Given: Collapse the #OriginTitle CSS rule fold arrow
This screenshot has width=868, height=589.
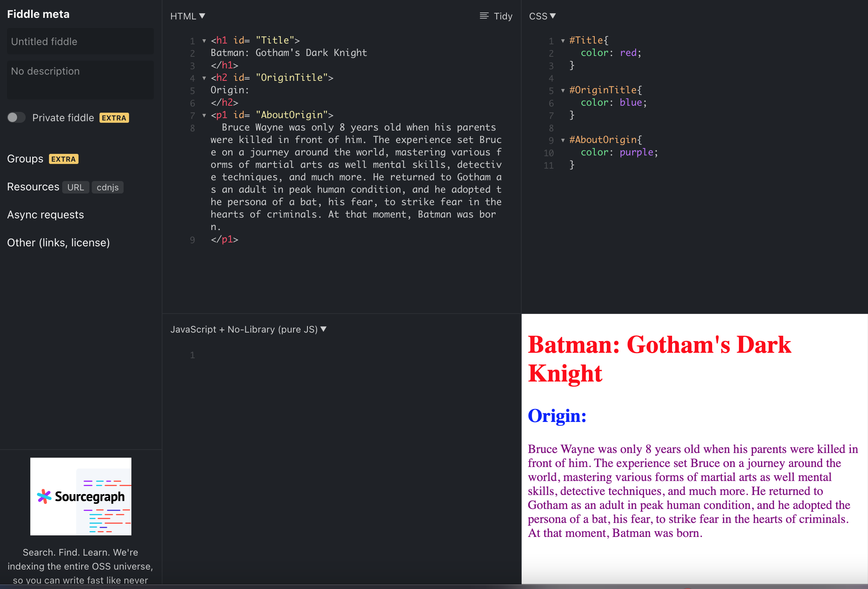Looking at the screenshot, I should click(563, 91).
